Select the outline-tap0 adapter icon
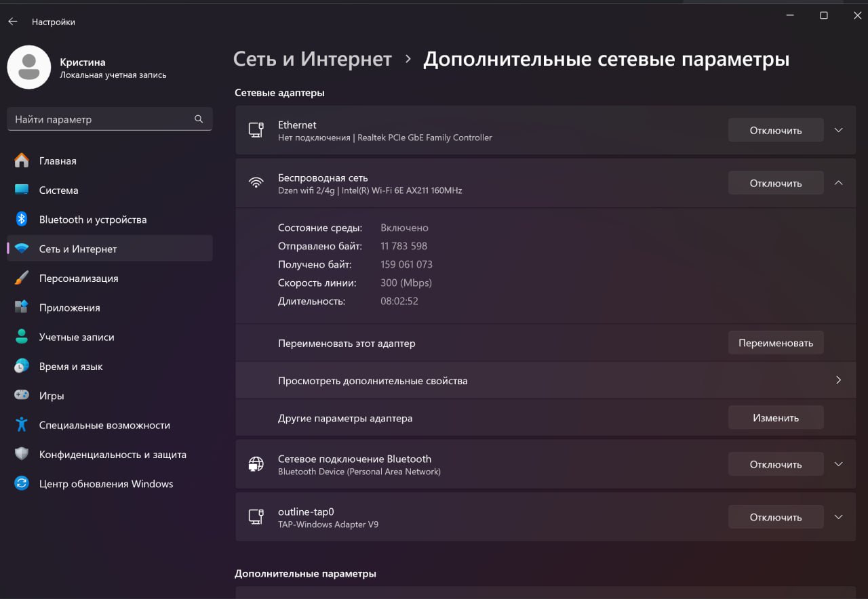 coord(256,517)
